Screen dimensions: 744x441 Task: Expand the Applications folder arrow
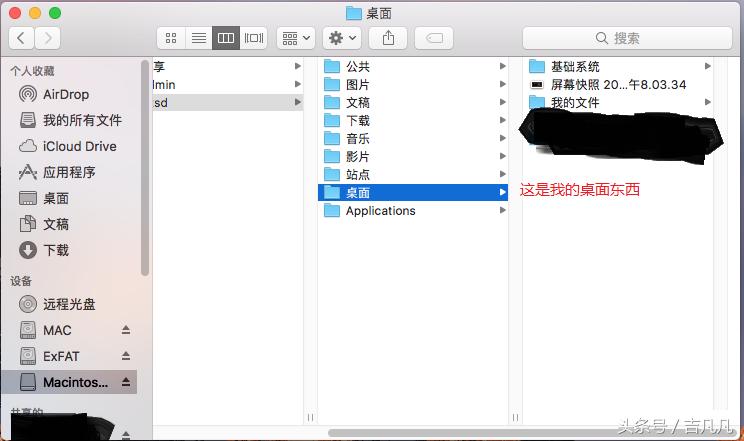(502, 210)
